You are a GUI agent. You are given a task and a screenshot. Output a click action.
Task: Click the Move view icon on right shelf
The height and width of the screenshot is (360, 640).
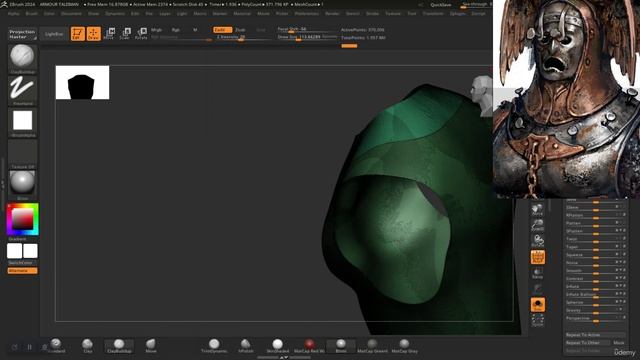tap(538, 209)
